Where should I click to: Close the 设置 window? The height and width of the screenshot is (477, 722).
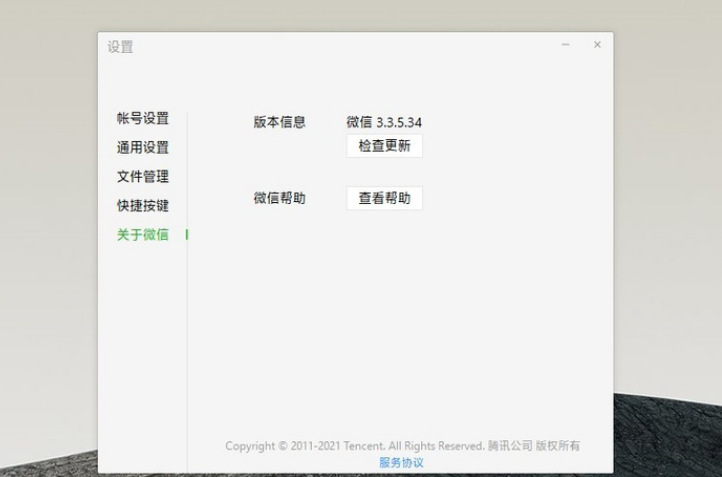pos(597,45)
